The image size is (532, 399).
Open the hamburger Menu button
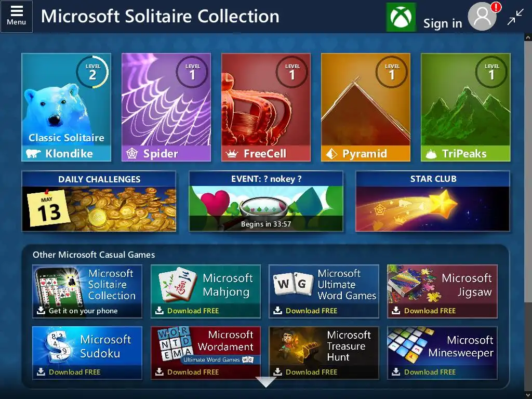16,16
